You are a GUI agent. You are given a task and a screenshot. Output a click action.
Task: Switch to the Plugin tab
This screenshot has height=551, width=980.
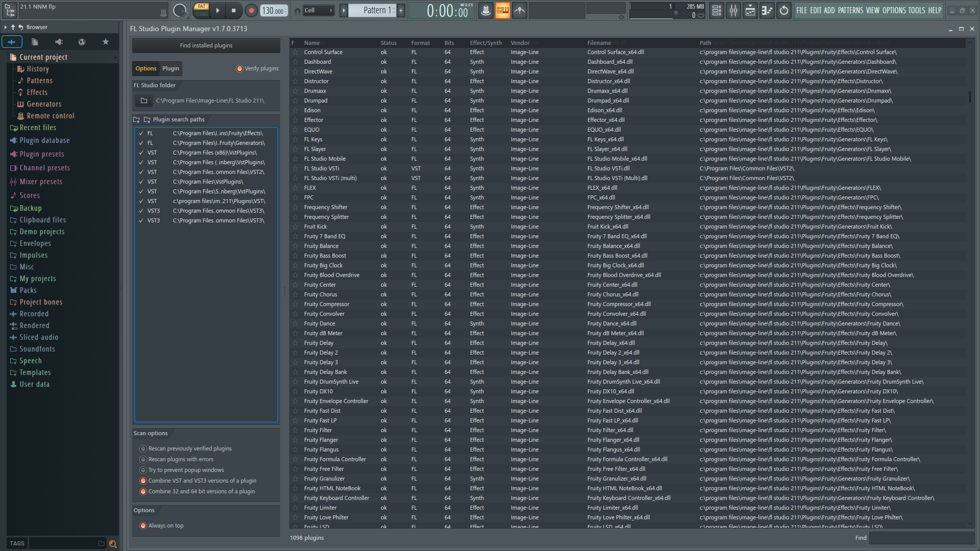click(x=170, y=68)
